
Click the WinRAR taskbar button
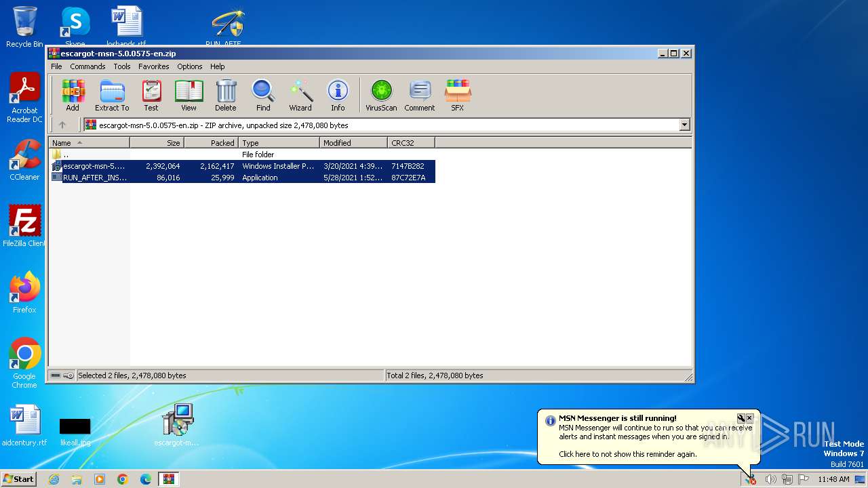pos(168,479)
